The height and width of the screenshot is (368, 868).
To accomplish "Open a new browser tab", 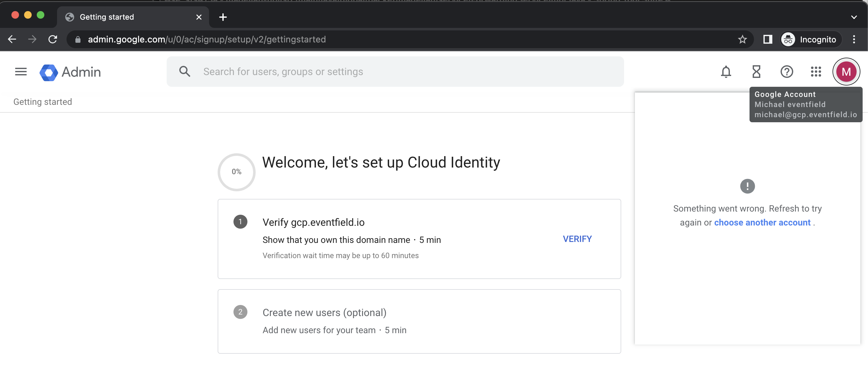I will (x=223, y=17).
